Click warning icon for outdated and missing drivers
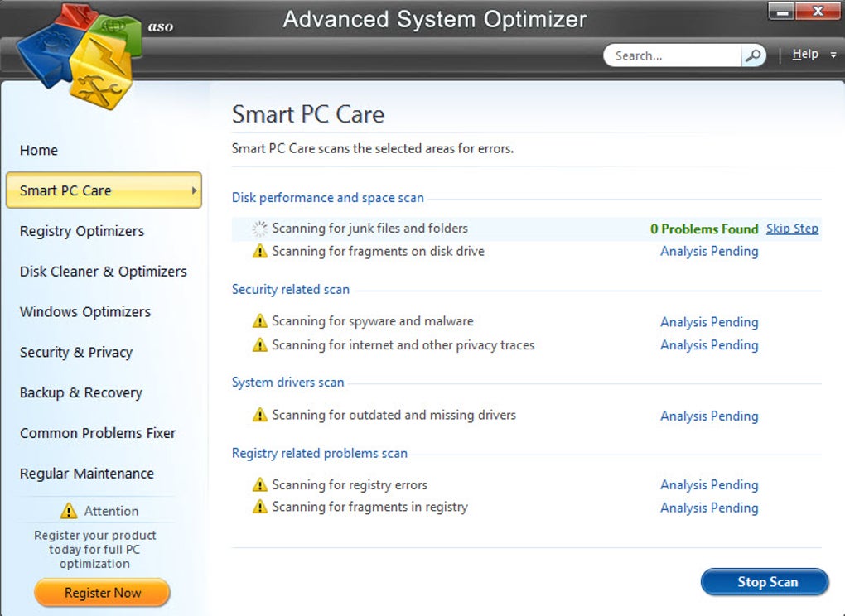 (260, 415)
